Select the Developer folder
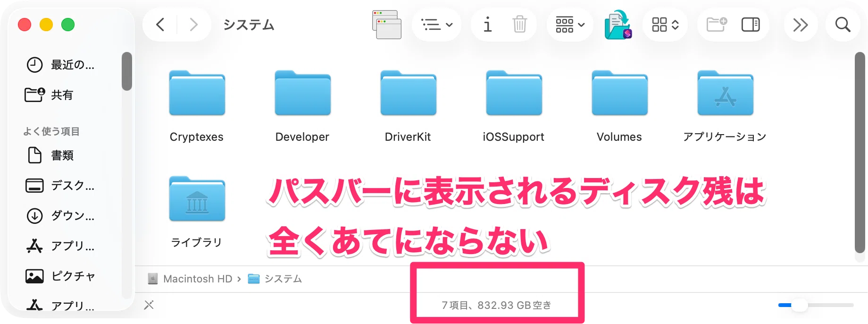Screen dimensions: 868x324 tap(303, 93)
